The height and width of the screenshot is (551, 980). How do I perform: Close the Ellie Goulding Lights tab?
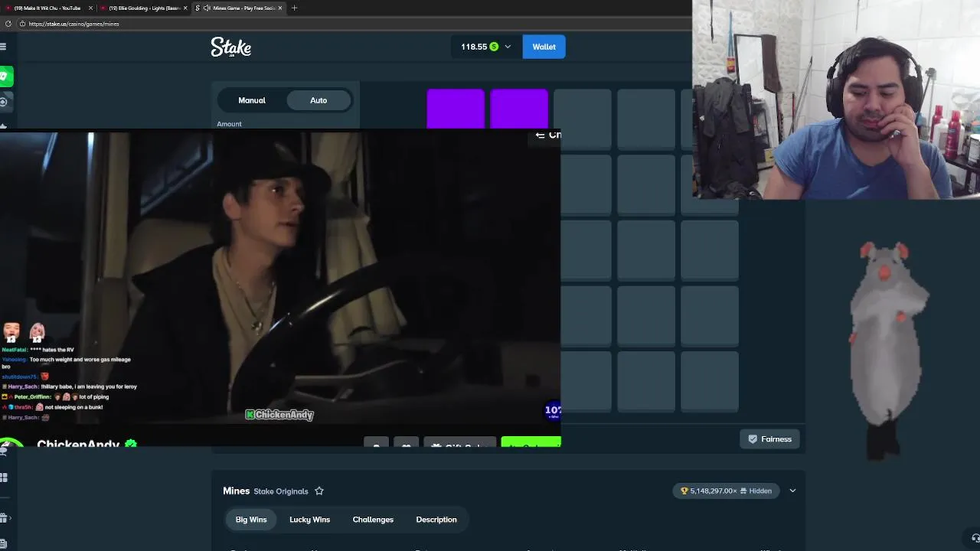(185, 8)
